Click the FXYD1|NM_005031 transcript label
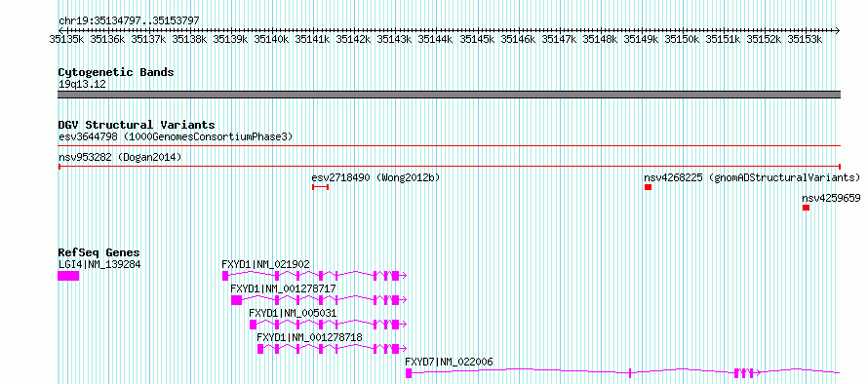The height and width of the screenshot is (384, 868). [x=293, y=313]
